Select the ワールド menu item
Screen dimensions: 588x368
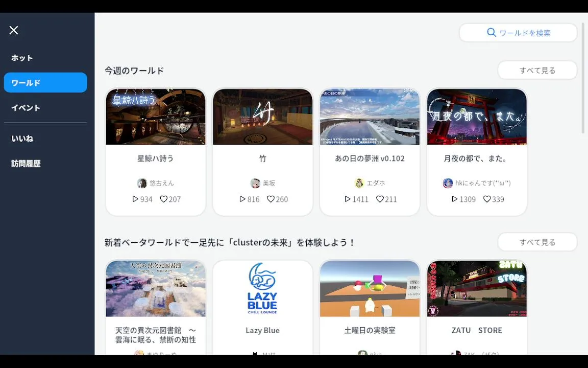45,83
